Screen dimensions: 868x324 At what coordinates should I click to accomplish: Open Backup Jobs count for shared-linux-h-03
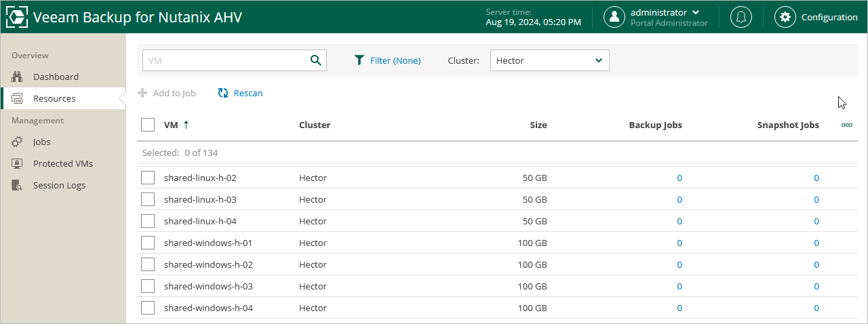pyautogui.click(x=679, y=199)
